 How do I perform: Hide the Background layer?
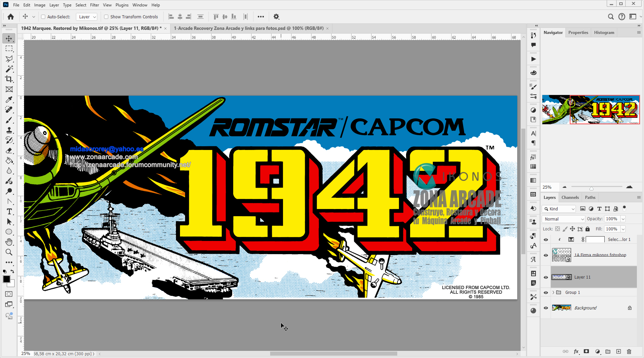click(546, 308)
